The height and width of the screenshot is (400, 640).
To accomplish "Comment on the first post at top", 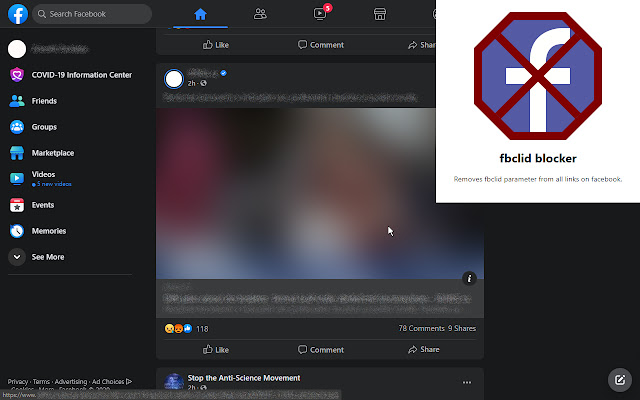I will coord(321,45).
